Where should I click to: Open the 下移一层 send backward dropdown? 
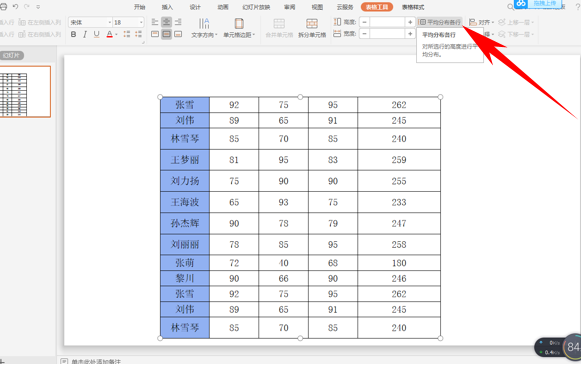[516, 34]
